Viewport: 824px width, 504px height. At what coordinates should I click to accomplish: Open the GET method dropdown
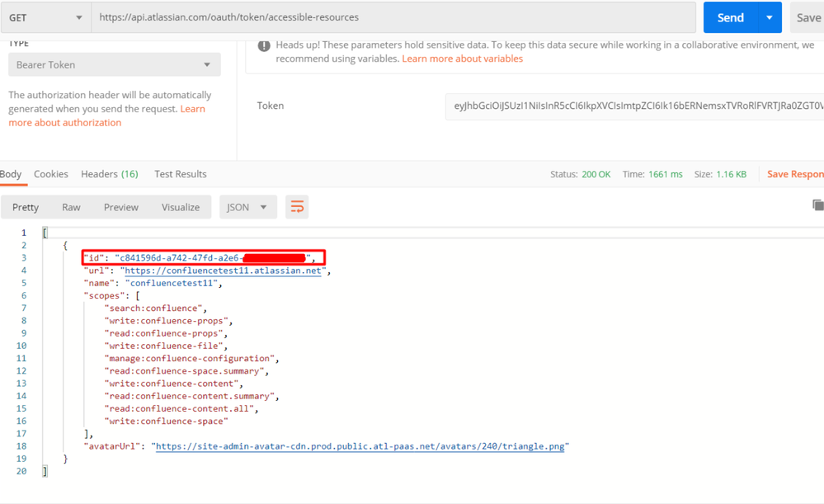coord(45,17)
